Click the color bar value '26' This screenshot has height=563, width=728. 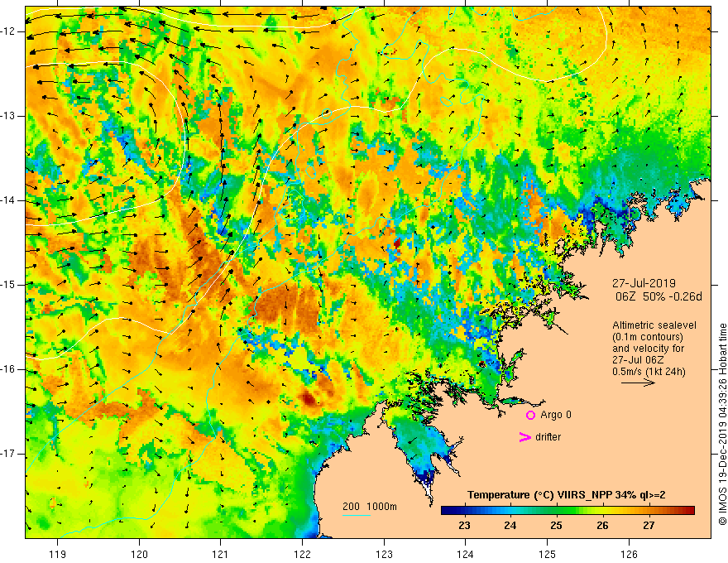point(602,526)
